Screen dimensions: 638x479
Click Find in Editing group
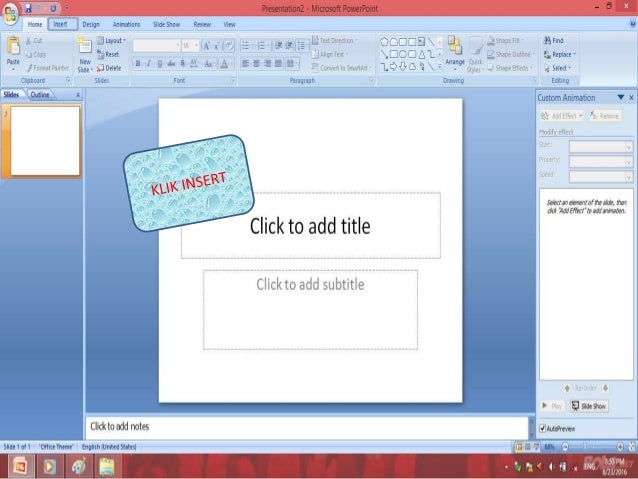(x=554, y=40)
